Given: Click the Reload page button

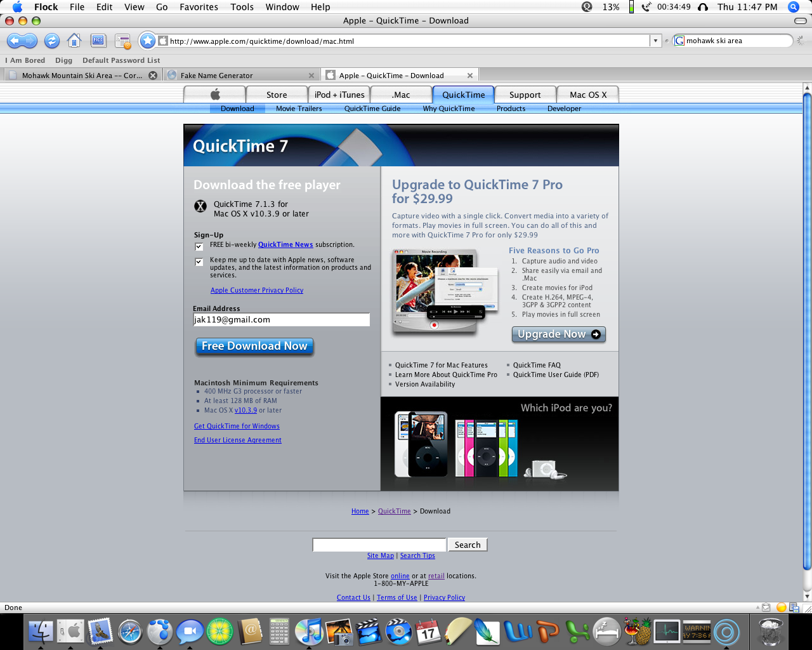Looking at the screenshot, I should (52, 41).
